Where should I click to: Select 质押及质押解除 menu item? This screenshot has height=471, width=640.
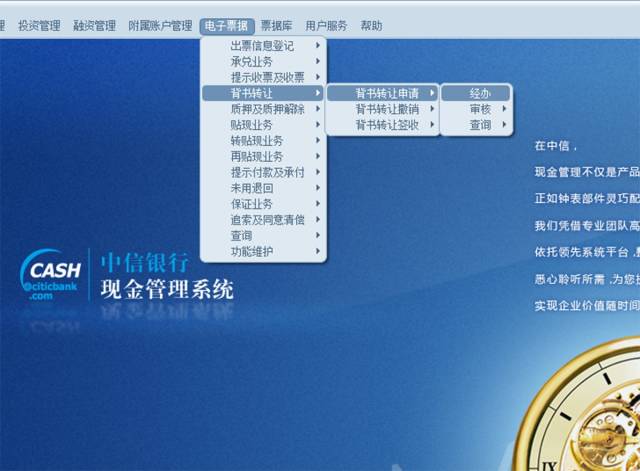pos(263,109)
